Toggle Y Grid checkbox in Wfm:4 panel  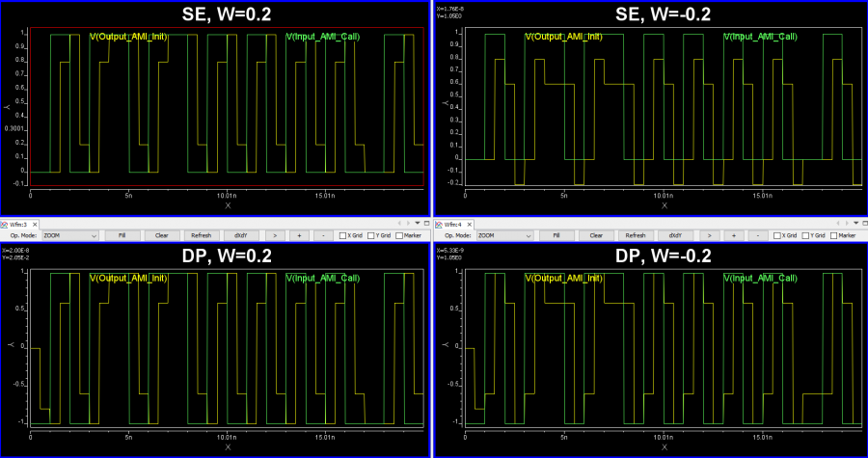(807, 235)
